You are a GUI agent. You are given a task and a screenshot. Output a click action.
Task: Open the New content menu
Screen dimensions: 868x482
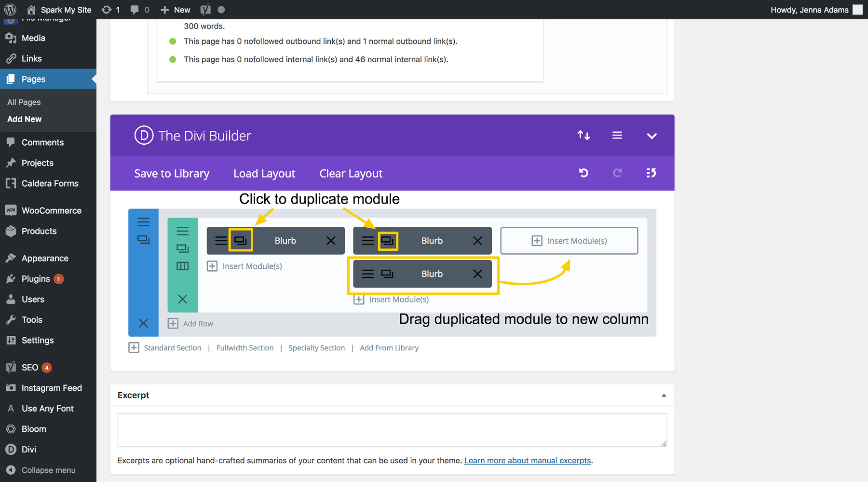coord(176,10)
